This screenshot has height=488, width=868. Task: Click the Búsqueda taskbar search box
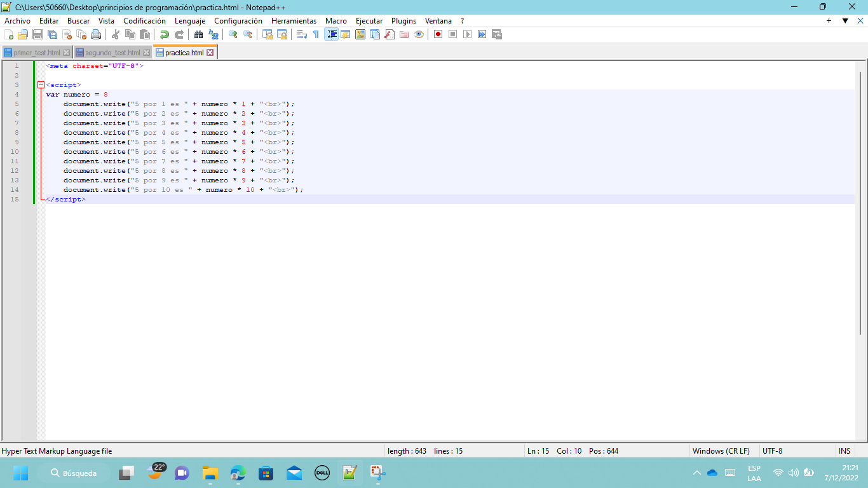tap(74, 473)
